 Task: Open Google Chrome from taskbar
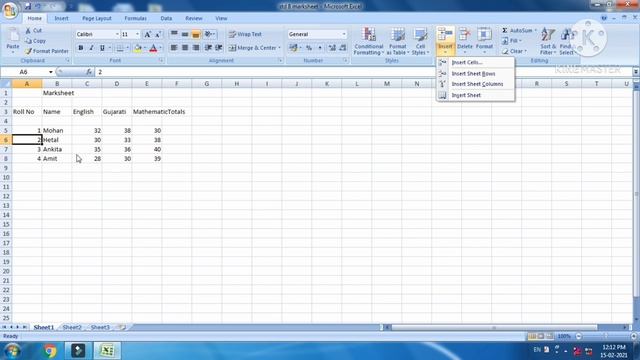click(50, 351)
